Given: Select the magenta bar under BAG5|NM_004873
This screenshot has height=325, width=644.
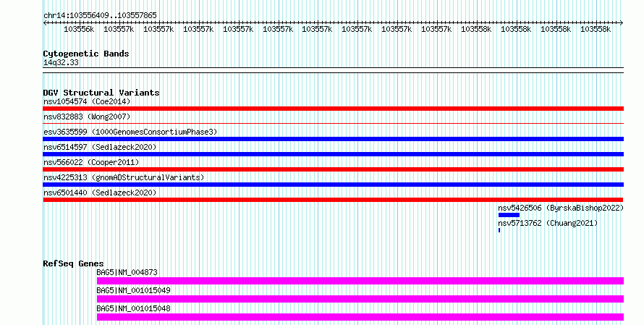Looking at the screenshot, I should click(x=360, y=281).
